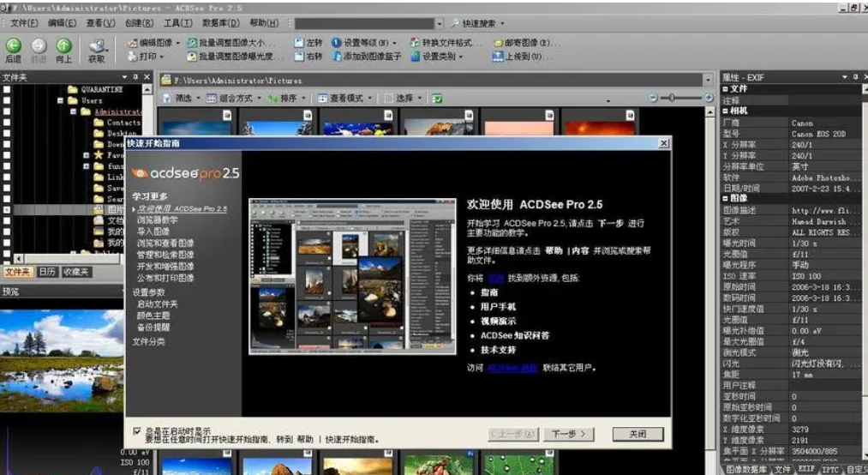Viewport: 868px width, 475px height.
Task: Click the 设置等级 rating icon
Action: 337,43
